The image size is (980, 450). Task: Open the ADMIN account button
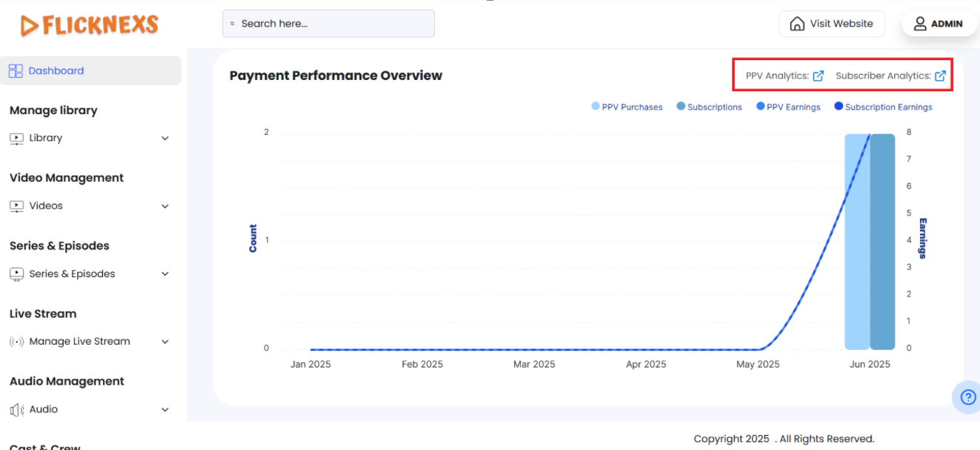pyautogui.click(x=939, y=24)
